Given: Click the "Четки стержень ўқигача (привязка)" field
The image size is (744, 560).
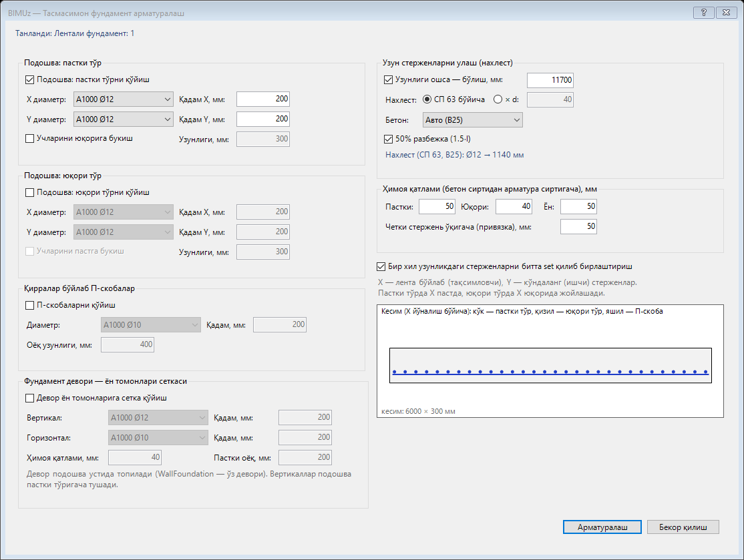Looking at the screenshot, I should pyautogui.click(x=578, y=227).
